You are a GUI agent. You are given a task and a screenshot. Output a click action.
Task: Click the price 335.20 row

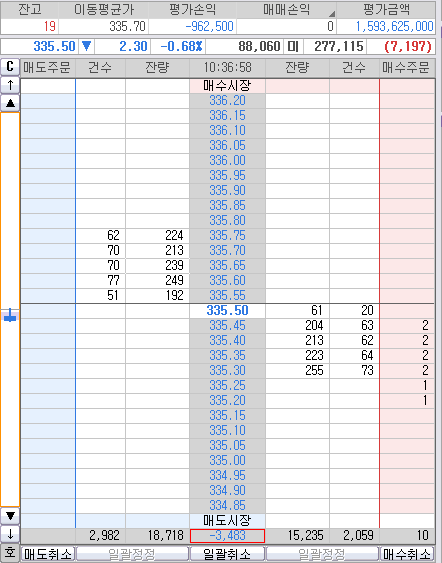pos(227,400)
